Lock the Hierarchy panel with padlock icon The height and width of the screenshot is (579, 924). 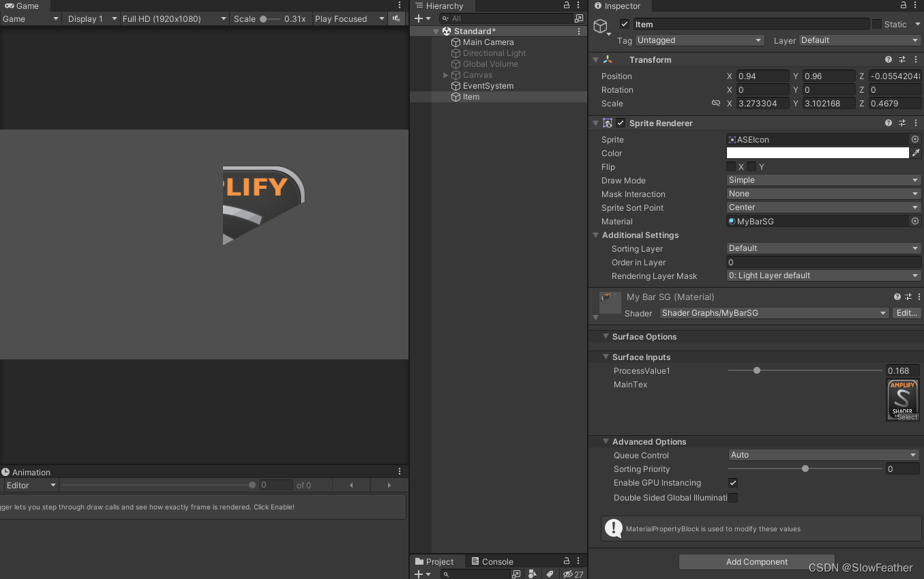[x=567, y=5]
